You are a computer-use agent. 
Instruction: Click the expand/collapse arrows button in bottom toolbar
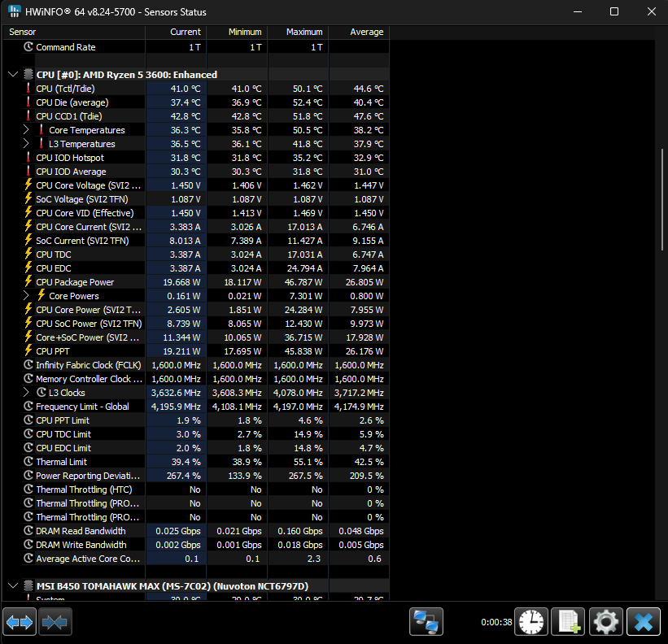coord(20,622)
